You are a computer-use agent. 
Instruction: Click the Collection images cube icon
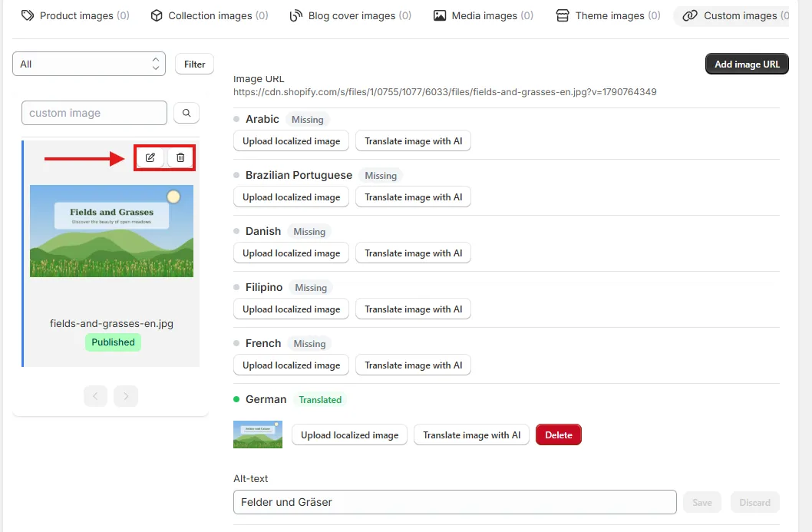(x=157, y=15)
